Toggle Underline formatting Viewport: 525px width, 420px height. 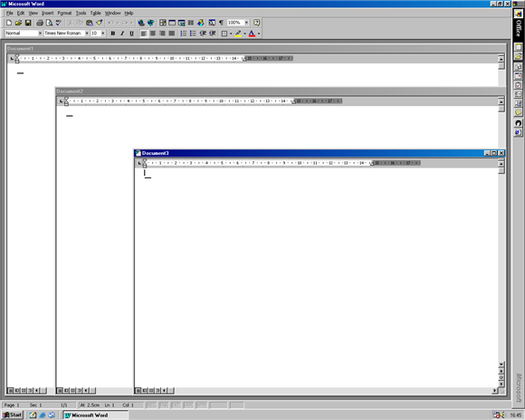pyautogui.click(x=131, y=33)
